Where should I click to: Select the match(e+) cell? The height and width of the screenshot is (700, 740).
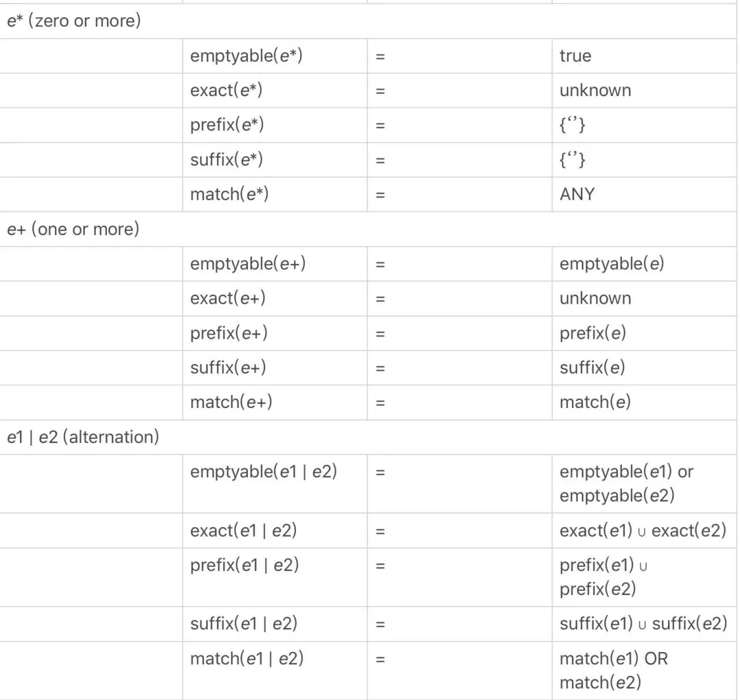pyautogui.click(x=232, y=402)
